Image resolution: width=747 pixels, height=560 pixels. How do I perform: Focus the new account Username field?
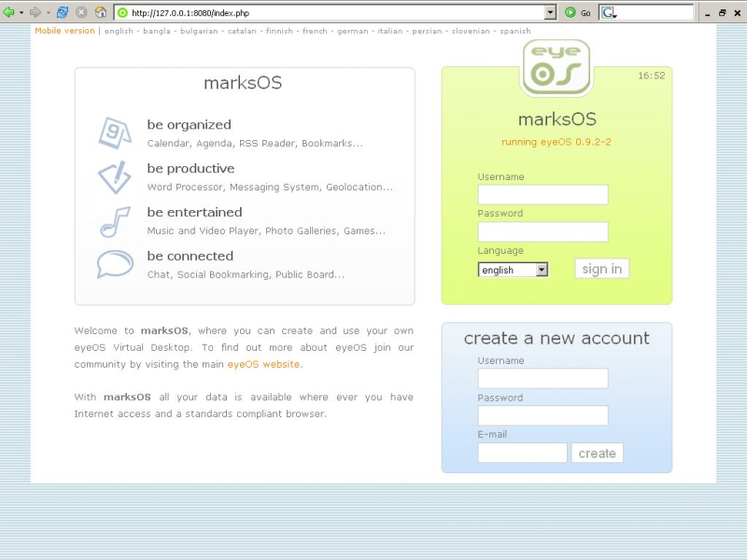click(543, 379)
